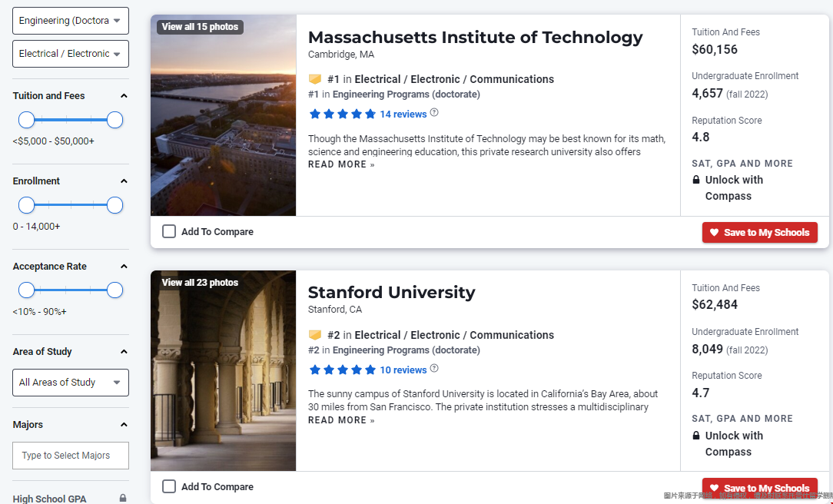The width and height of the screenshot is (833, 504).
Task: Click the lock icon beside MIT's Unlock with Compass
Action: pos(696,180)
